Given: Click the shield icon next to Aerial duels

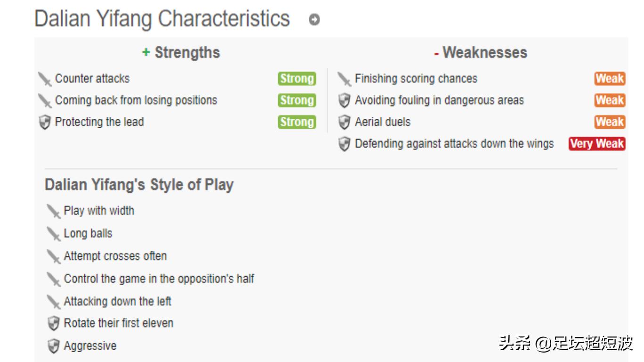Looking at the screenshot, I should (x=345, y=123).
